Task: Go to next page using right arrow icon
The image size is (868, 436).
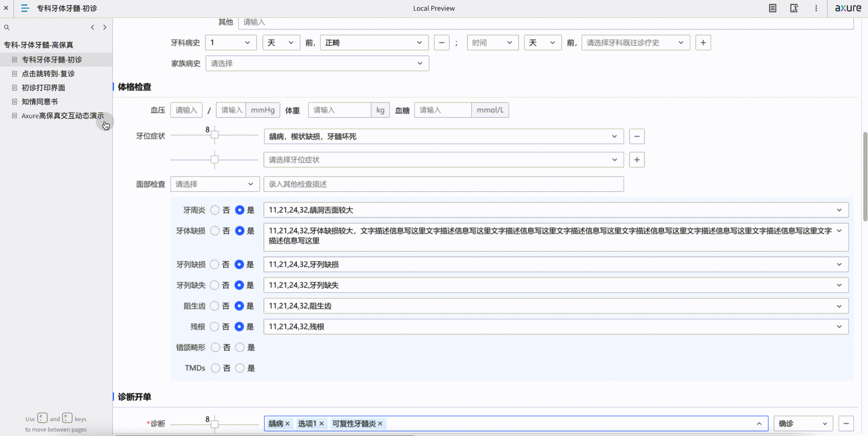Action: (x=105, y=27)
